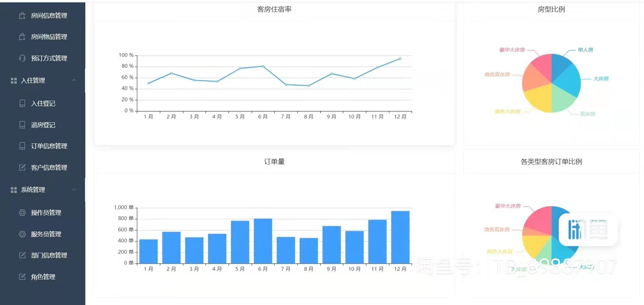
Task: Click the 6月 data point on 客房住宿率 line
Action: tap(263, 66)
